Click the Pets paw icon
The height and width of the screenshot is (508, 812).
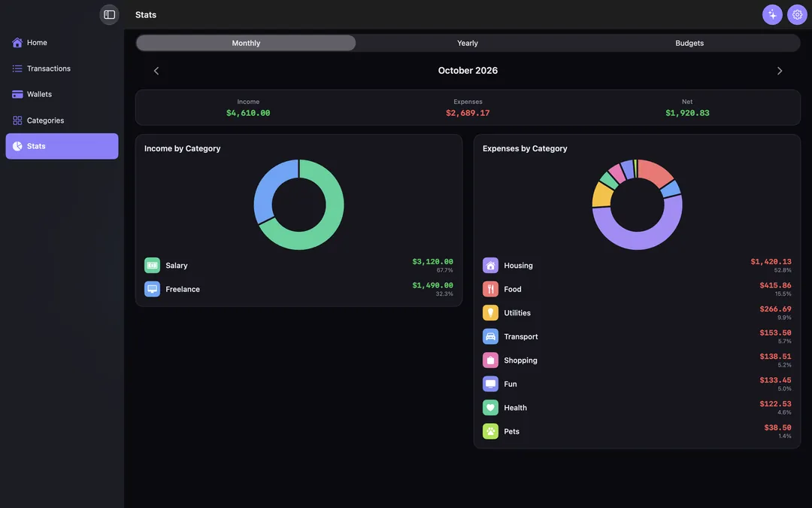[490, 431]
